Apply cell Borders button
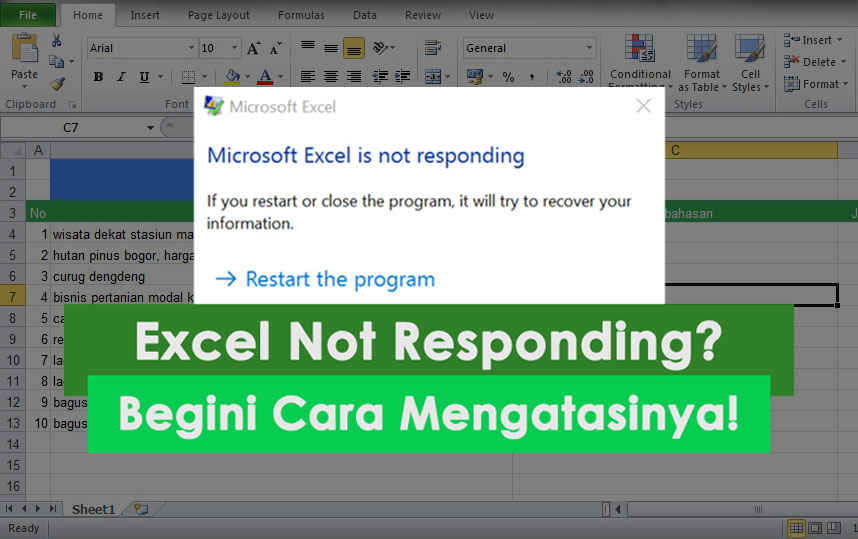This screenshot has width=858, height=539. 188,77
